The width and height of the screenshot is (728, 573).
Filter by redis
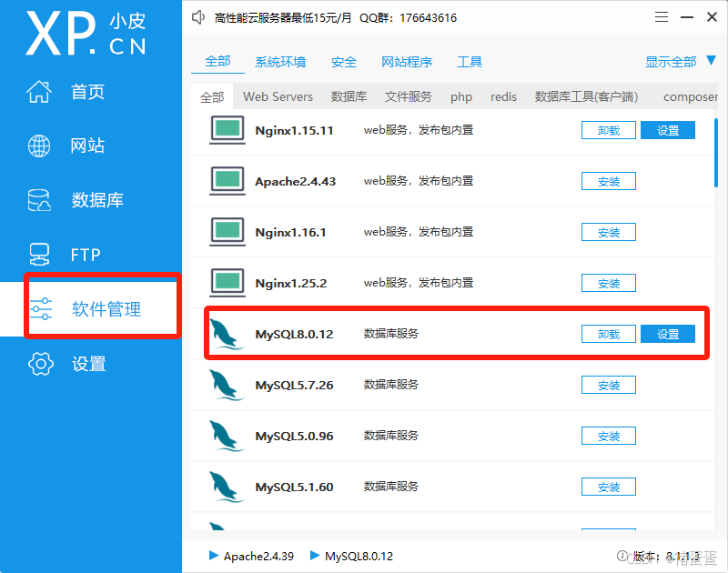click(503, 96)
